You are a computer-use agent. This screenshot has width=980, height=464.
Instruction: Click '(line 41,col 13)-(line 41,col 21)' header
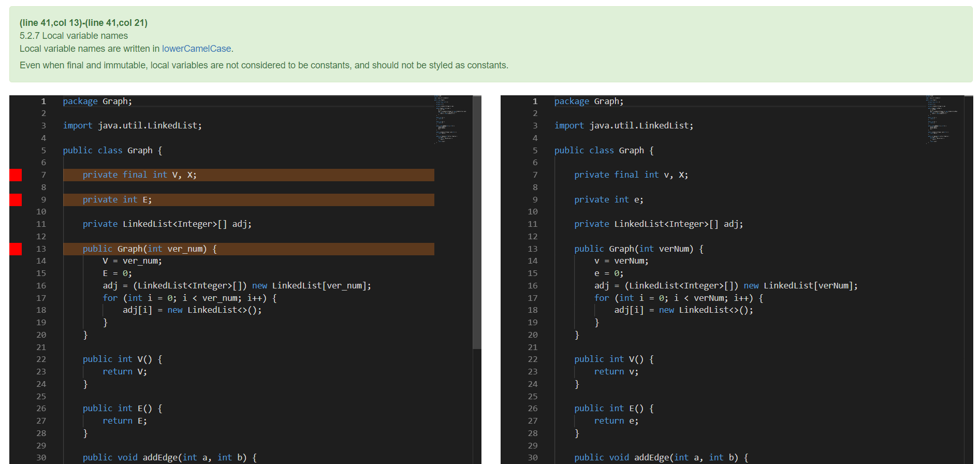[83, 23]
